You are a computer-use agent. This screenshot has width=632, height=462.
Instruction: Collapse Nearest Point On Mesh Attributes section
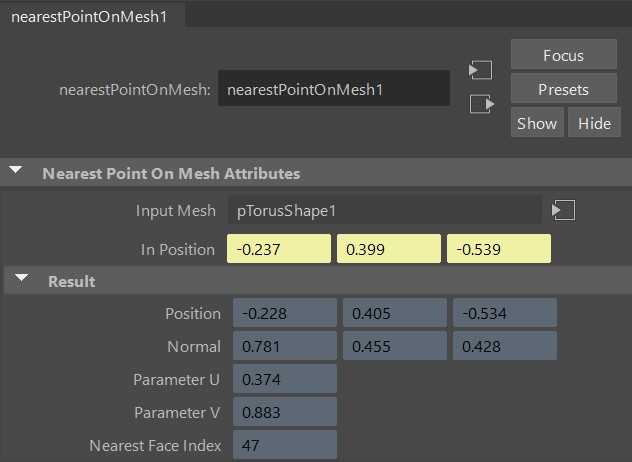pos(16,170)
